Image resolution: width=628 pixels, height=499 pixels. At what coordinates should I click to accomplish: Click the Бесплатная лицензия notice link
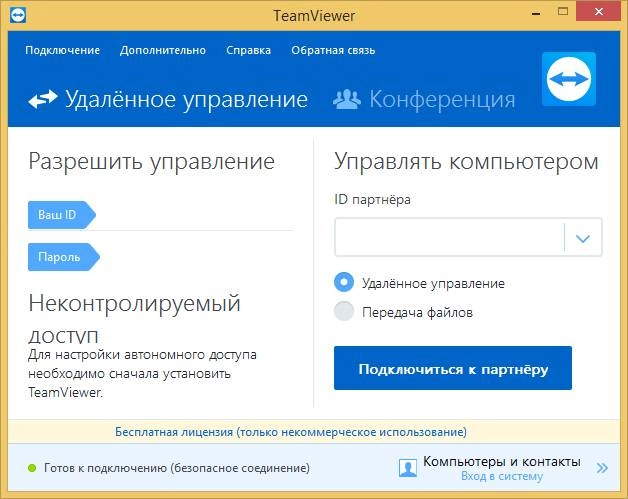291,432
